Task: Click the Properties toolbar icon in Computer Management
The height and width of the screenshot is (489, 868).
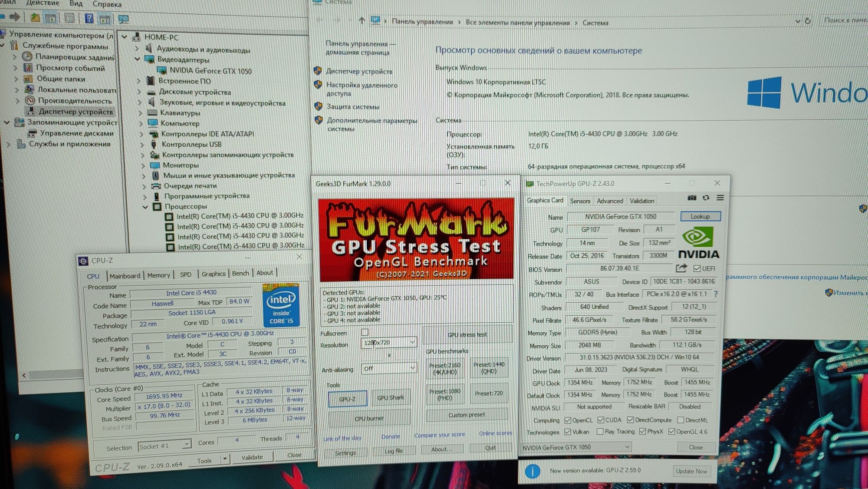Action: coord(69,18)
